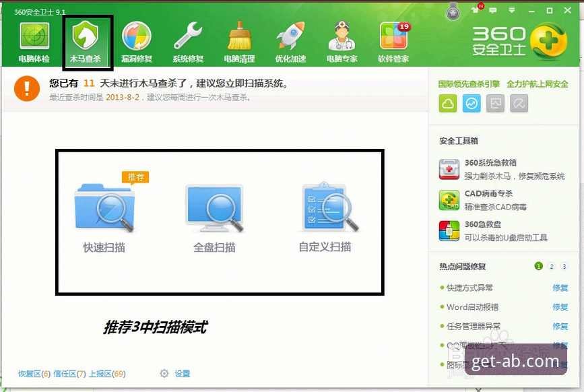Click 修复 for 快捷方式异常
Screen dimensions: 584x392
point(560,288)
